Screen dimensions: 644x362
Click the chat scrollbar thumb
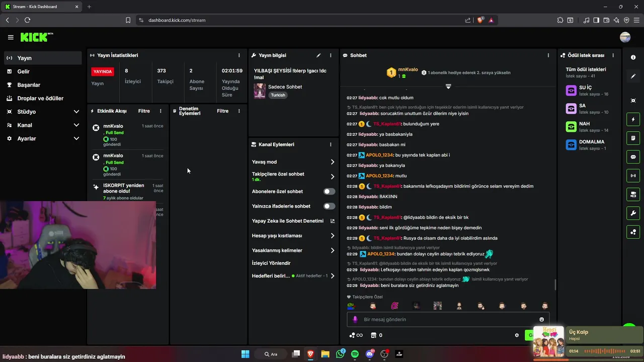[555, 285]
